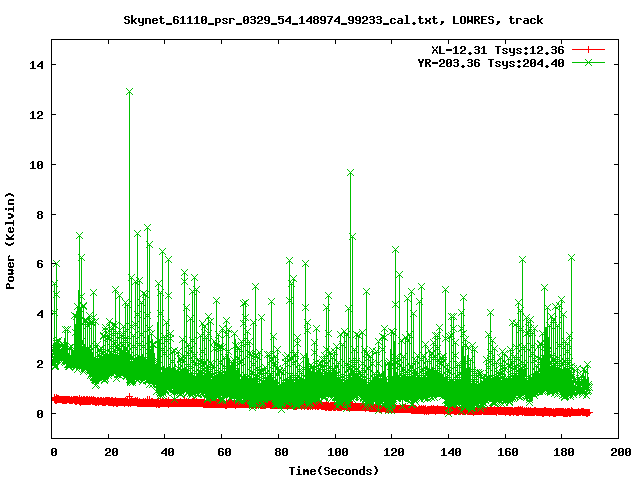Click the x-axis tick label 120
This screenshot has width=640, height=480.
(394, 452)
